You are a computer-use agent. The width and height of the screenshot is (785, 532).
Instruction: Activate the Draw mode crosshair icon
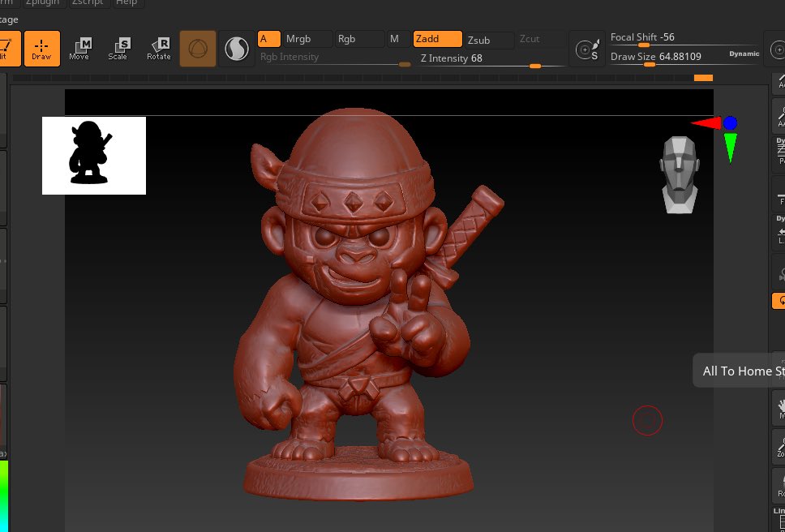(41, 47)
